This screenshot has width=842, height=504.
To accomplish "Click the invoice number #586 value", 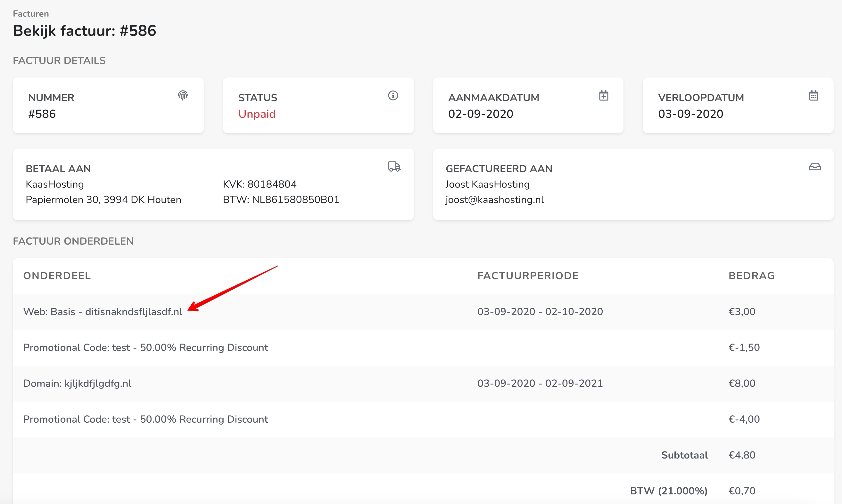I will [x=42, y=114].
